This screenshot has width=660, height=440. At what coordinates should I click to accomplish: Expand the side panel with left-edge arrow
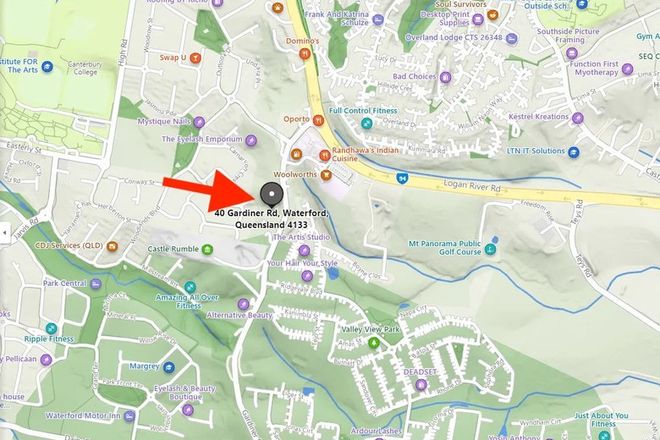click(5, 232)
